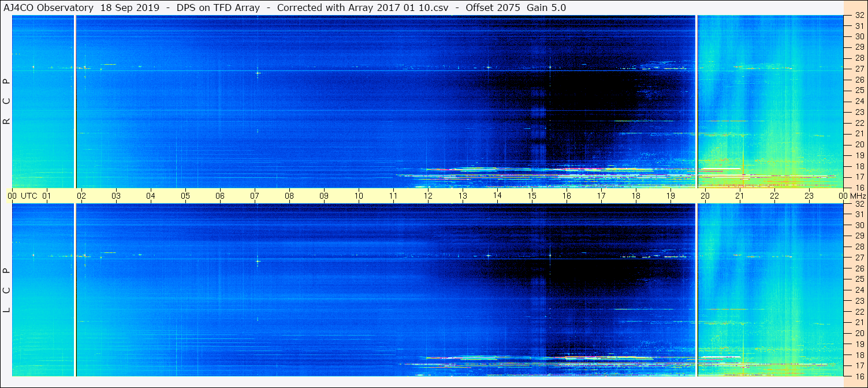
Task: Click the 18 MHz label on the LCP scale
Action: [x=859, y=355]
